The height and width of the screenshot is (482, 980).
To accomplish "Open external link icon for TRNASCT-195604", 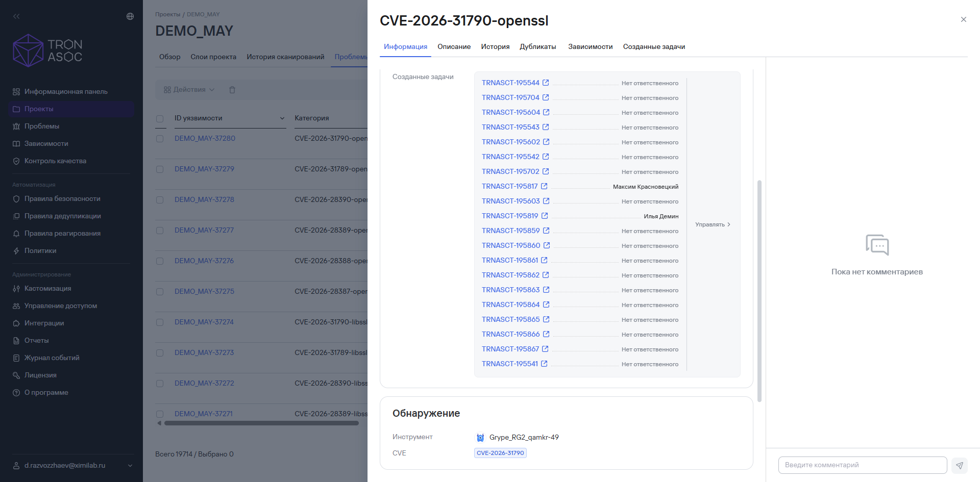I will [x=546, y=112].
